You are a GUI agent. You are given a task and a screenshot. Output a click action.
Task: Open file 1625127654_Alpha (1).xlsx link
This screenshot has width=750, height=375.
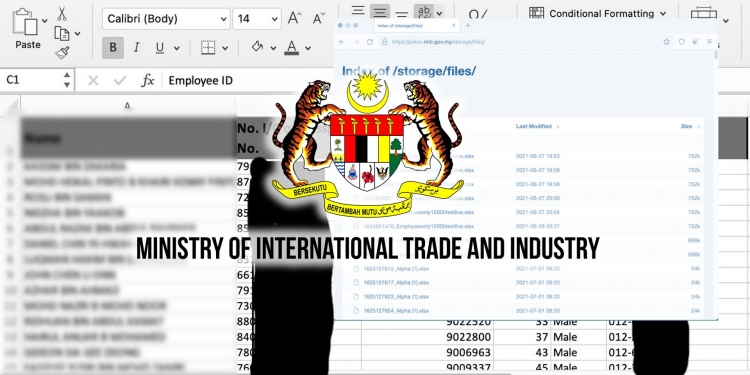pyautogui.click(x=397, y=310)
